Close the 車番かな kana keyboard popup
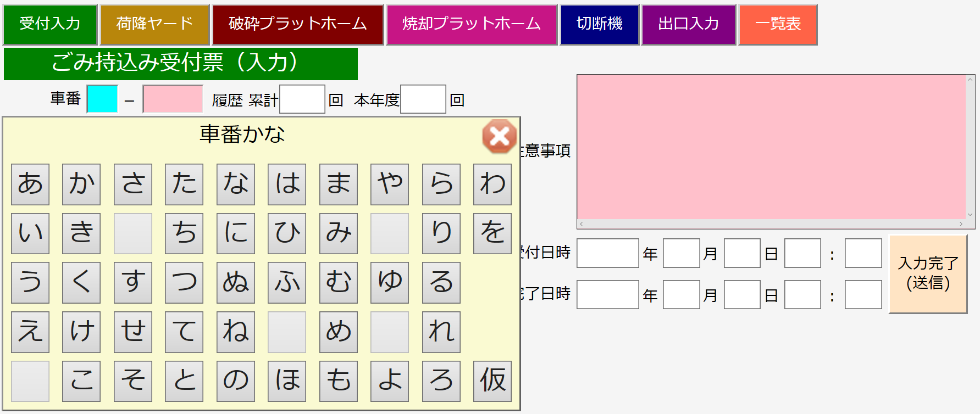The height and width of the screenshot is (414, 980). pyautogui.click(x=499, y=136)
